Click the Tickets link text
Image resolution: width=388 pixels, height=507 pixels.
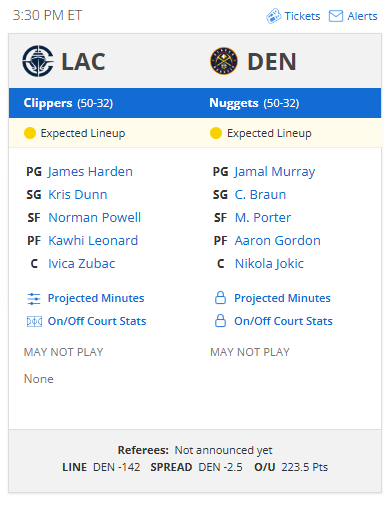[x=302, y=16]
